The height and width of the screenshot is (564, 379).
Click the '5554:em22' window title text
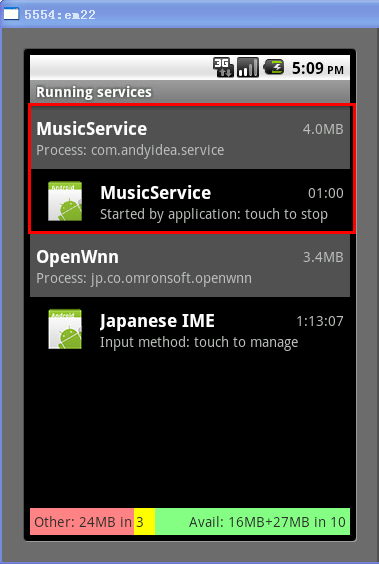point(60,14)
